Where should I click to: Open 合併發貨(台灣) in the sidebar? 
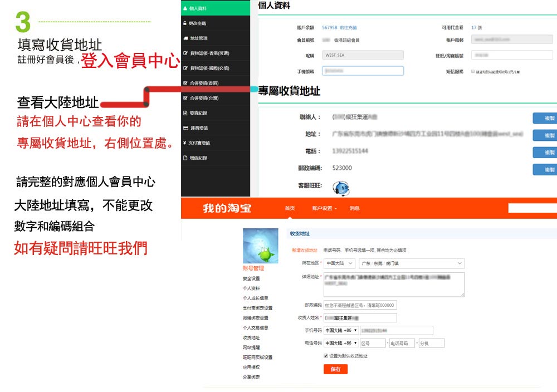[x=204, y=98]
